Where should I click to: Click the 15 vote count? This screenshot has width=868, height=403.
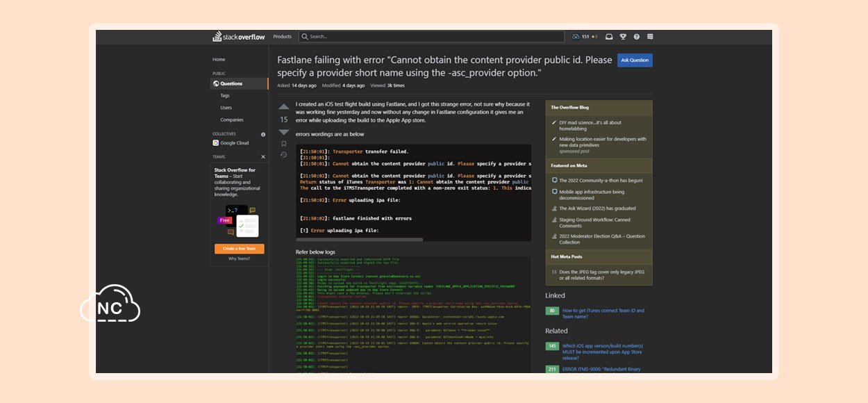click(284, 120)
